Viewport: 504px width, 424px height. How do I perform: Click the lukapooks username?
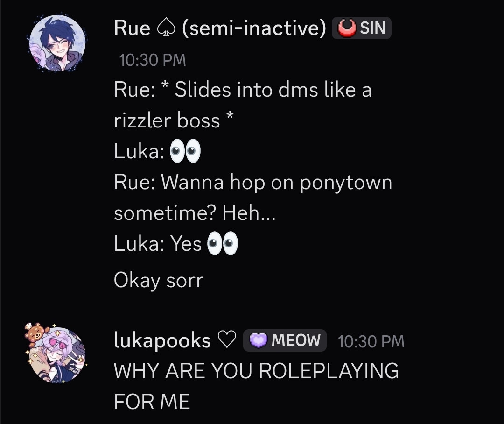(x=162, y=340)
